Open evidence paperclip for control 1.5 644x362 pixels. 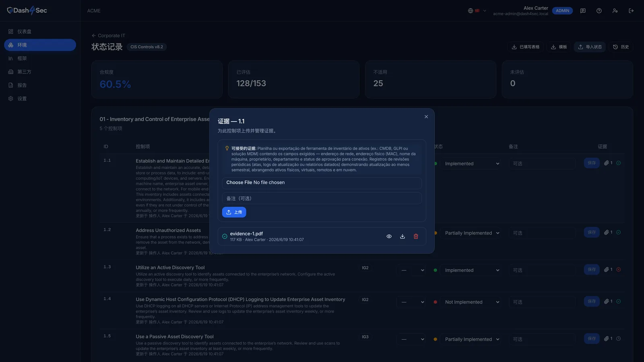(608, 339)
